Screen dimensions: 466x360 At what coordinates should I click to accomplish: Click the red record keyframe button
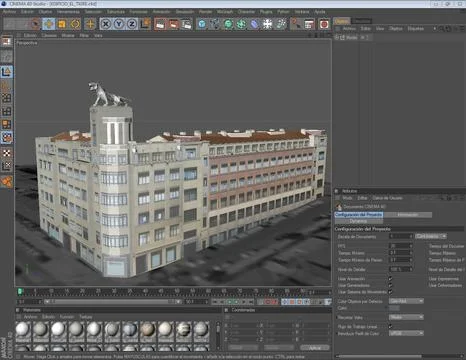point(267,302)
